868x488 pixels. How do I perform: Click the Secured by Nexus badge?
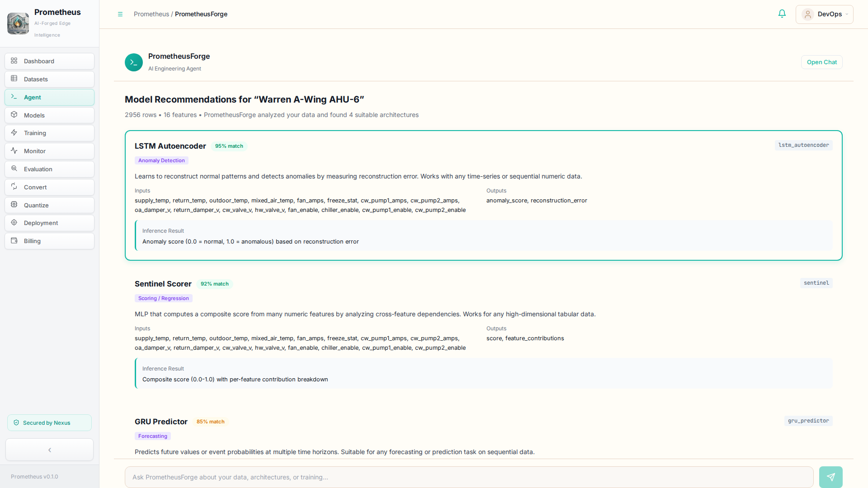[x=50, y=422]
